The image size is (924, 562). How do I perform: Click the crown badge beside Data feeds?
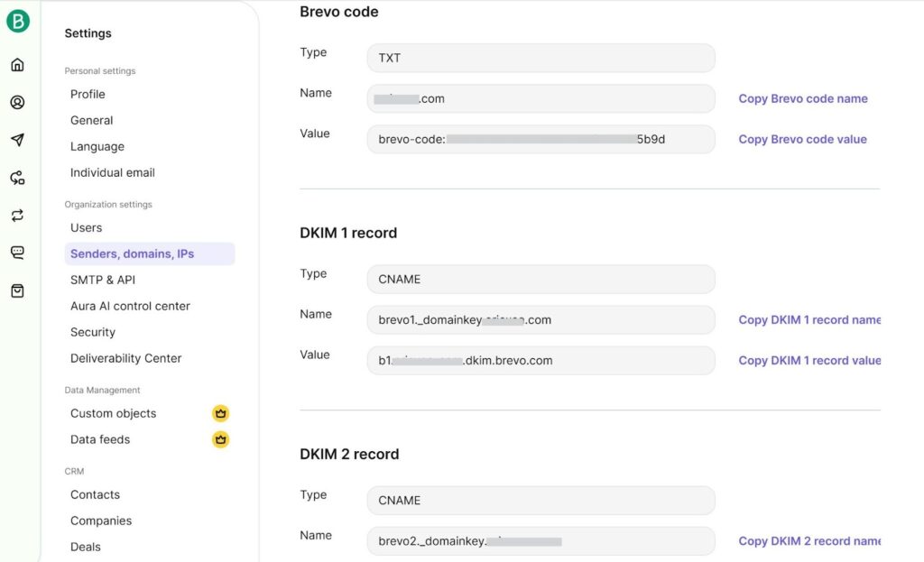(220, 439)
